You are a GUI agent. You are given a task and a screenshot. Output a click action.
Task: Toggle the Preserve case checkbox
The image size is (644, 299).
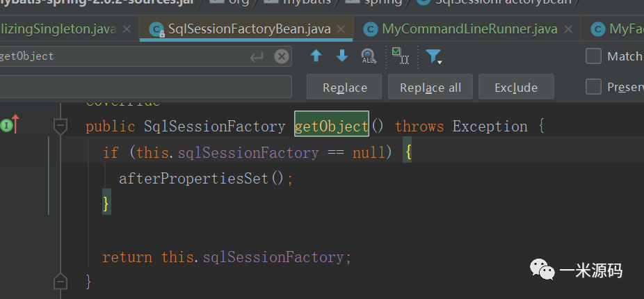click(x=593, y=87)
